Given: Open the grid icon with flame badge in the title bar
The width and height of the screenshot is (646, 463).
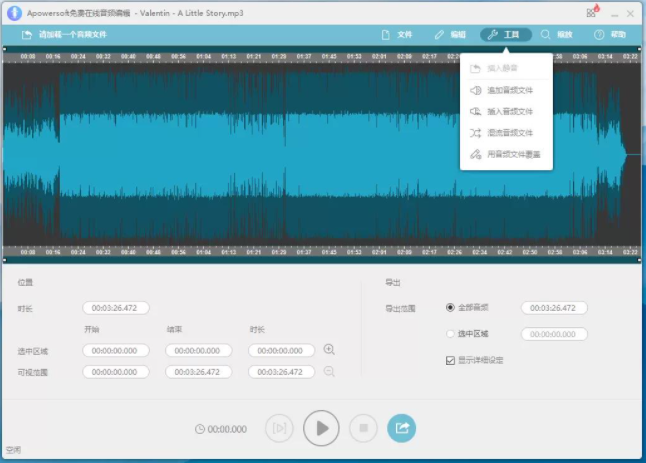Looking at the screenshot, I should tap(592, 12).
